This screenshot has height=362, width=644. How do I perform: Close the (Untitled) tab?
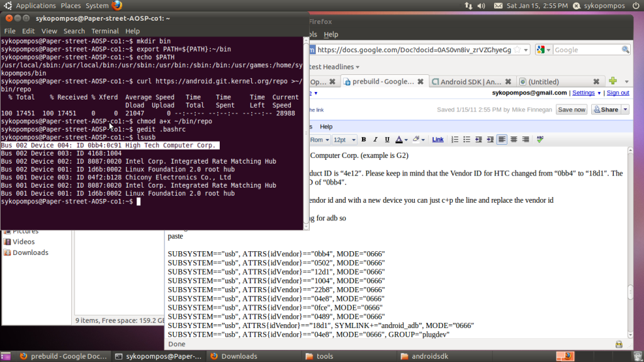click(596, 82)
